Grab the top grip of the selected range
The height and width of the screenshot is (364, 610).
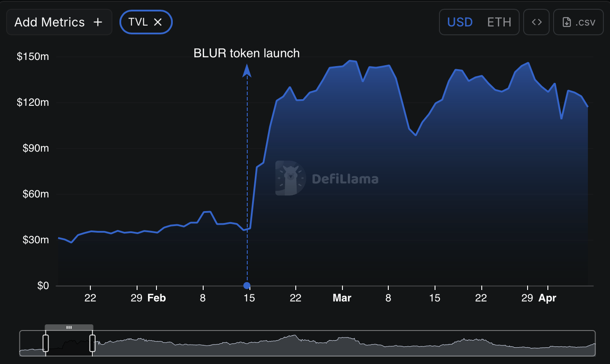69,327
